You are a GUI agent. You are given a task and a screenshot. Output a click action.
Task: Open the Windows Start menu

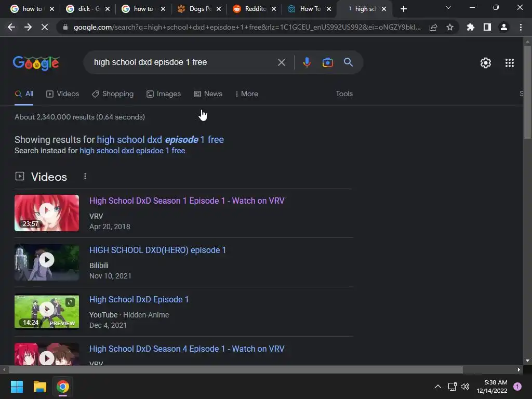tap(17, 387)
